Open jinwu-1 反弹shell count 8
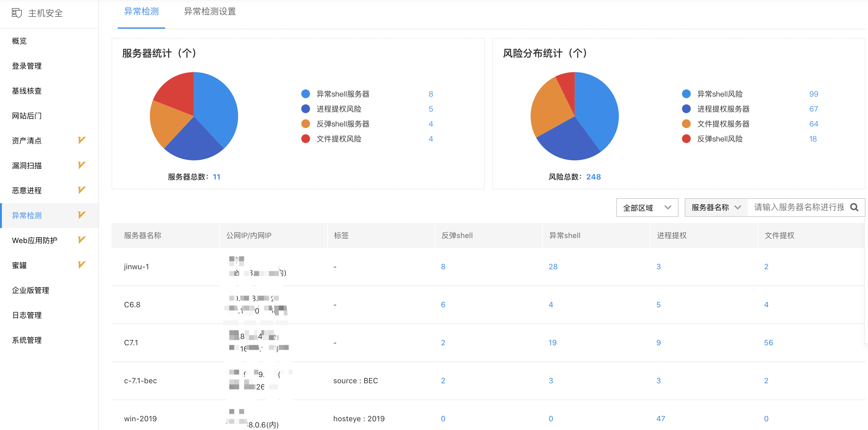 click(443, 266)
